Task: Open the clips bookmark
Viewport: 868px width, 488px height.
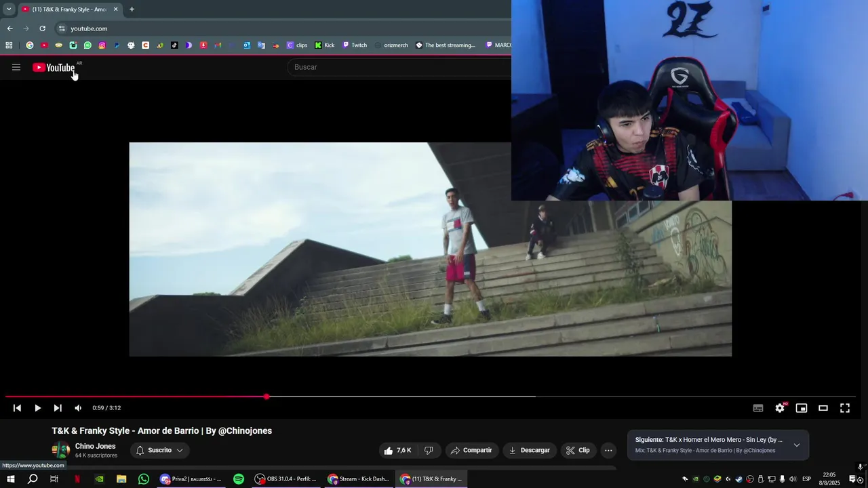Action: tap(297, 45)
